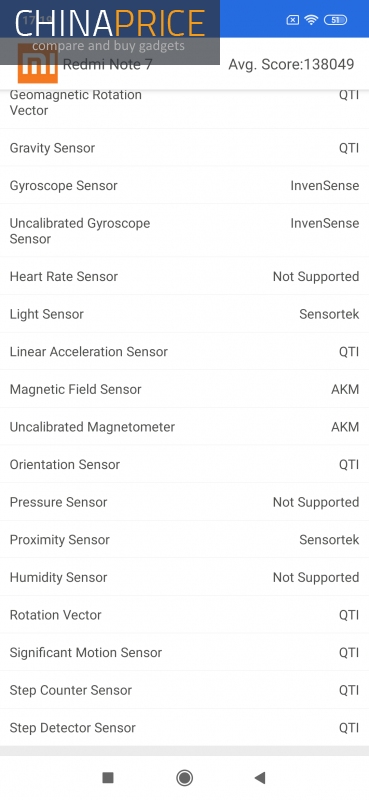Tap the ChinaPrice watermark logo
This screenshot has height=800, width=369.
pyautogui.click(x=110, y=32)
